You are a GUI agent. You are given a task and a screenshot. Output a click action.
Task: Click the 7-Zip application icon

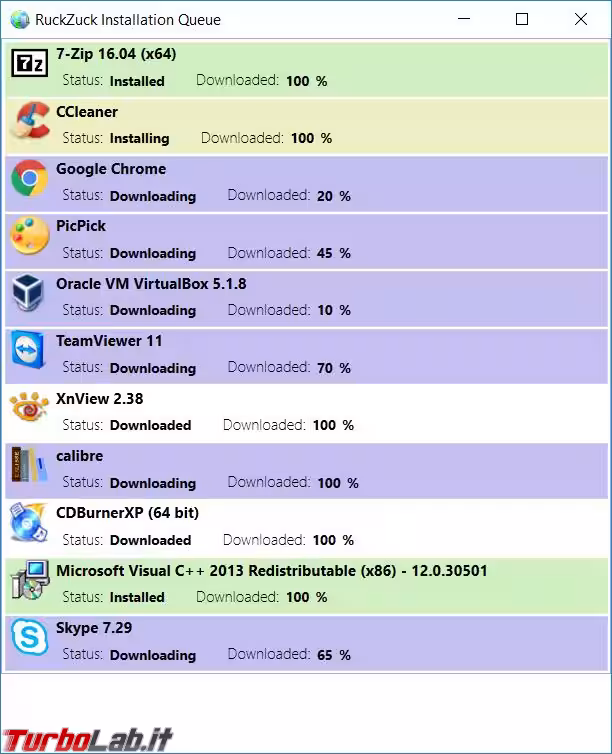[x=29, y=63]
